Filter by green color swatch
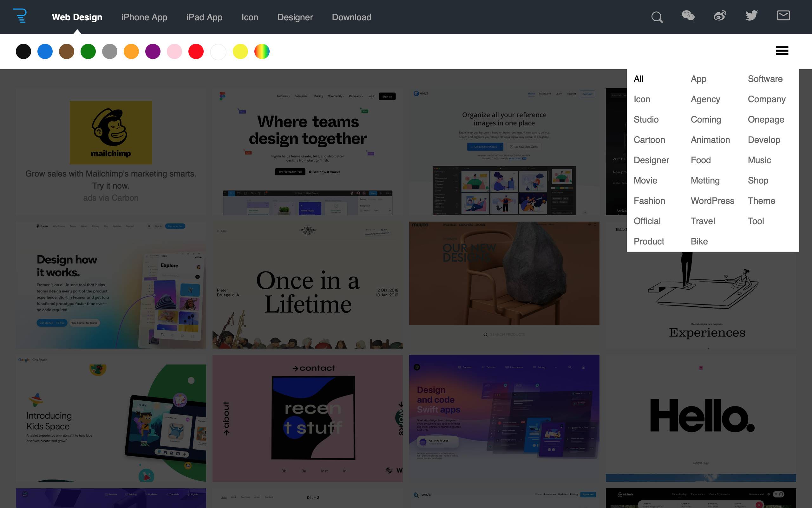 (88, 52)
